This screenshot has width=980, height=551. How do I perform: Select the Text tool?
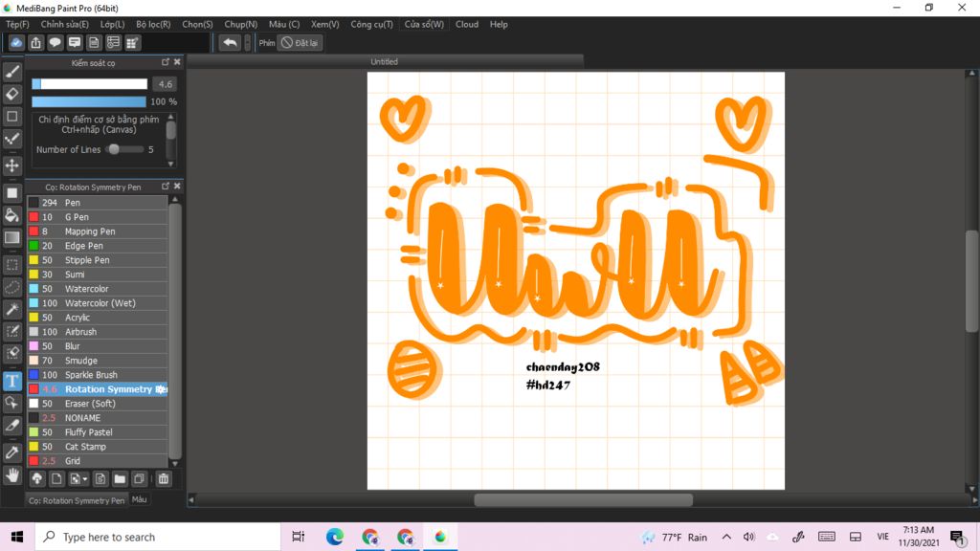tap(11, 381)
